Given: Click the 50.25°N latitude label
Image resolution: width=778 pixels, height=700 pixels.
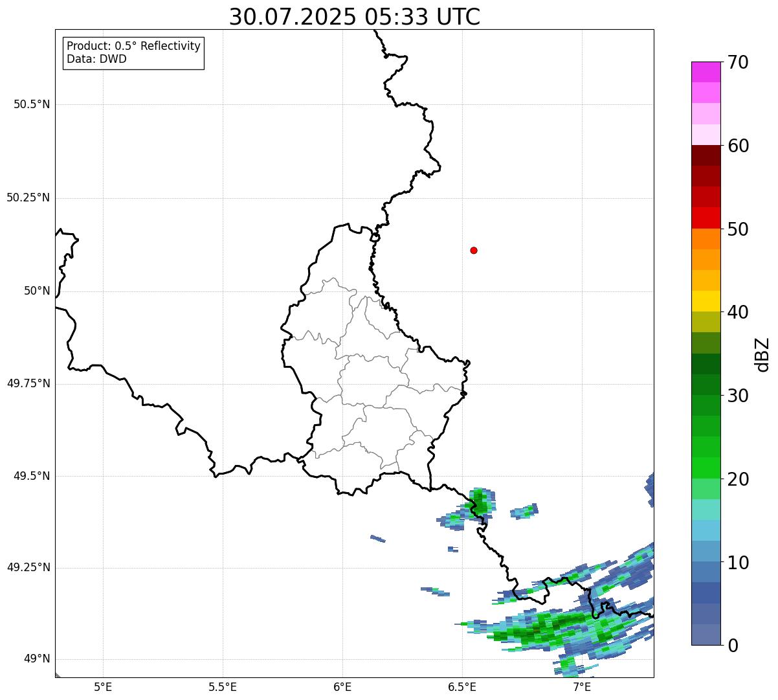Looking at the screenshot, I should click(28, 198).
